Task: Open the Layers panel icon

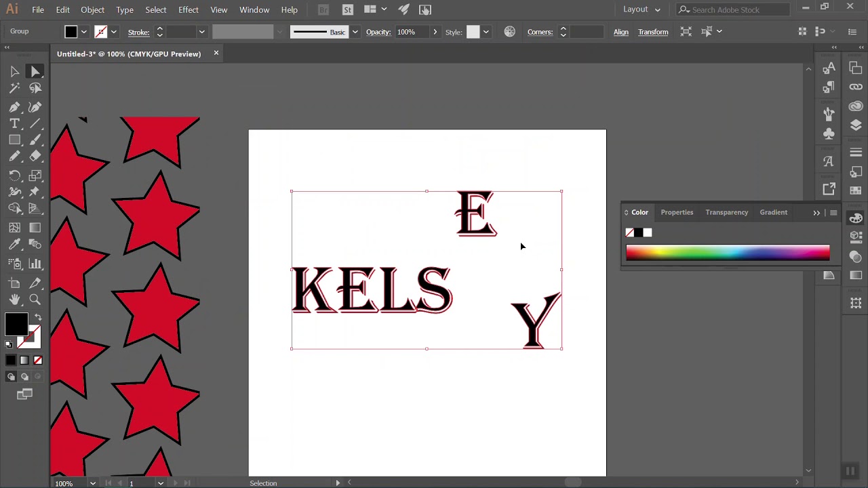Action: pos(856,125)
